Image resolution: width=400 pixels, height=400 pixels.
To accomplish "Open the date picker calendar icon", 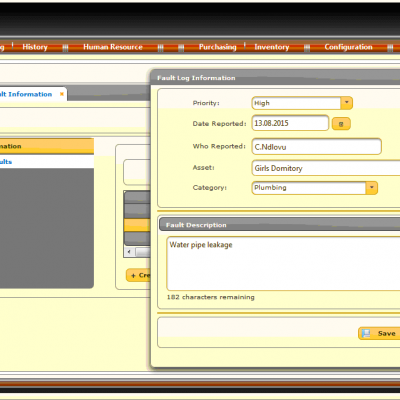I will tap(341, 124).
